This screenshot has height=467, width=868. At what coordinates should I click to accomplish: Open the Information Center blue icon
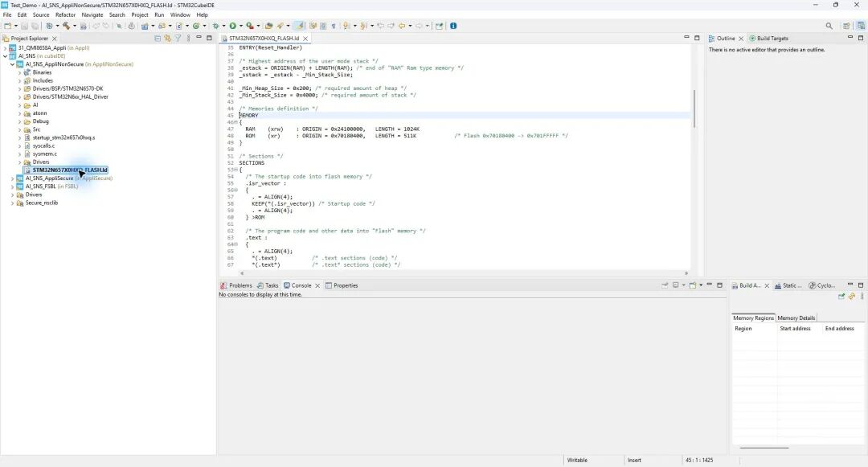[453, 26]
